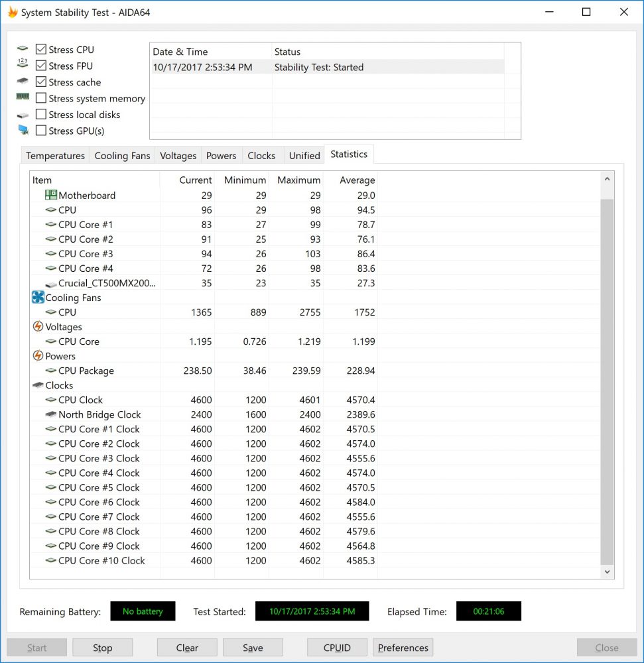Click the Powers lightning icon
The image size is (644, 663).
38,355
